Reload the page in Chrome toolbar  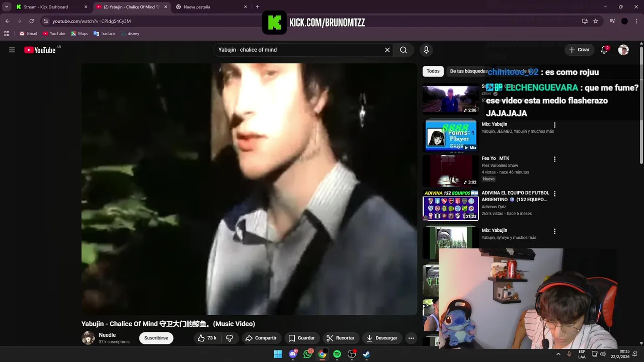31,21
